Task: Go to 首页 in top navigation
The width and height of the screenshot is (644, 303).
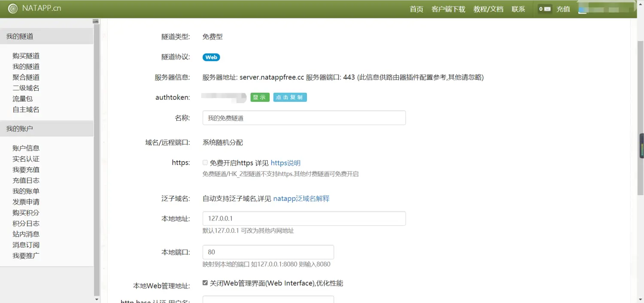Action: pos(416,9)
